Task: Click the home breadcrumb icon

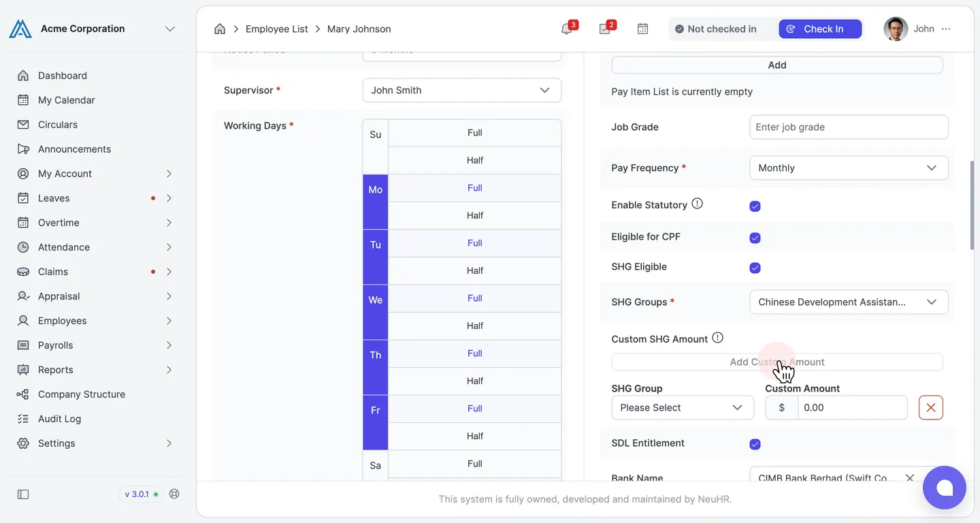Action: point(220,29)
